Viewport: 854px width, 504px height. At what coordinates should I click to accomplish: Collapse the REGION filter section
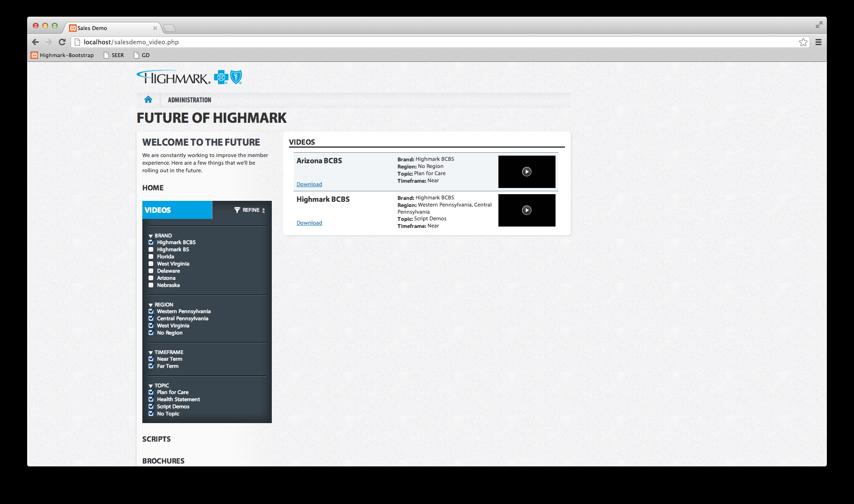(161, 305)
